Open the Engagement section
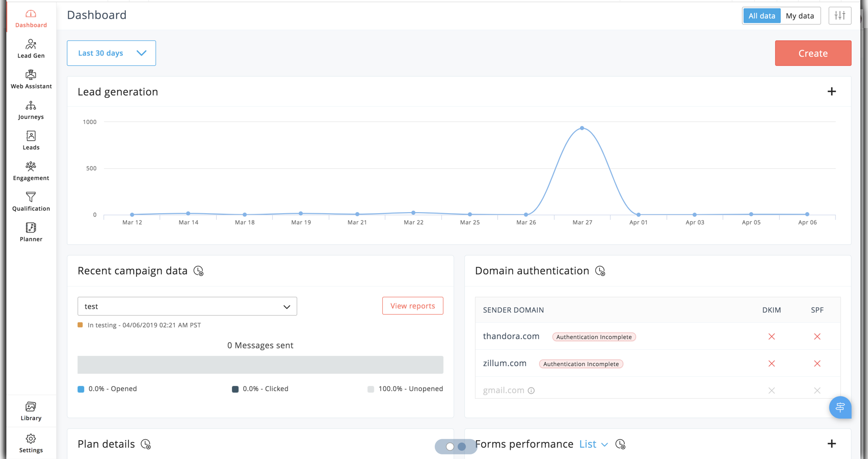868x459 pixels. coord(31,171)
